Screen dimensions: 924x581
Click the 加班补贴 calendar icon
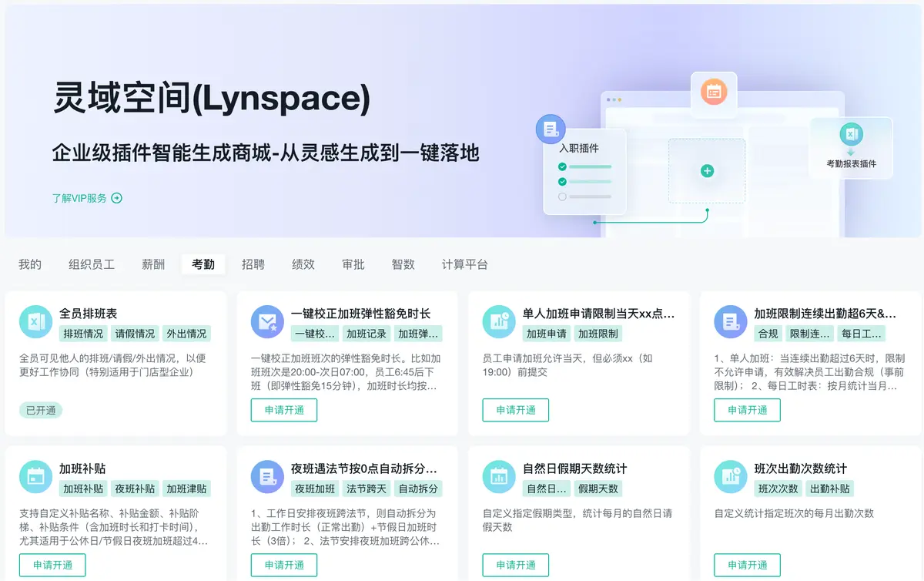(35, 476)
